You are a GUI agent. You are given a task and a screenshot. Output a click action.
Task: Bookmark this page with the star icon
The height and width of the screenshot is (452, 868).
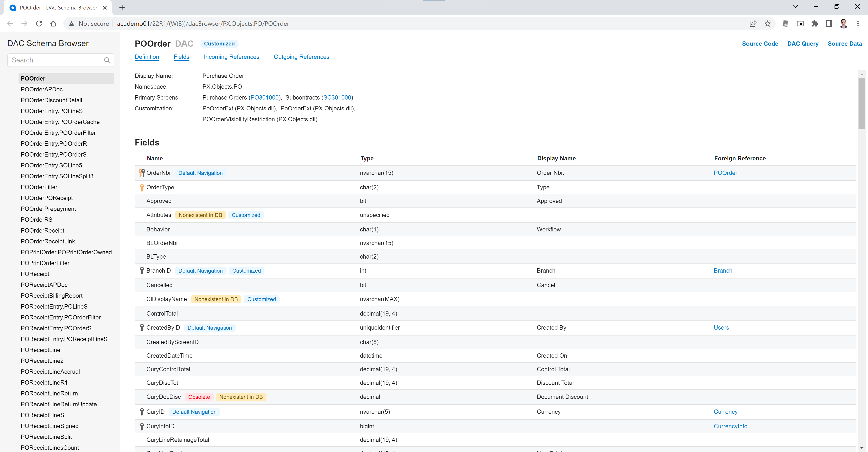coord(768,24)
